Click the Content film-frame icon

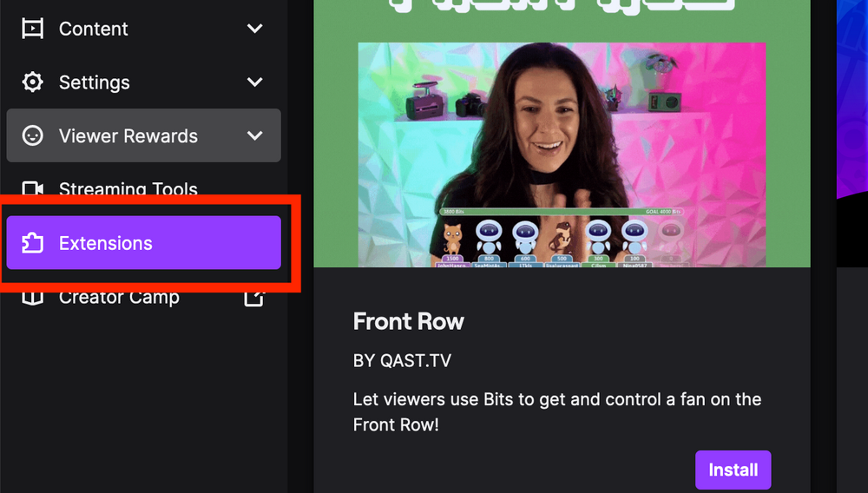click(x=32, y=29)
